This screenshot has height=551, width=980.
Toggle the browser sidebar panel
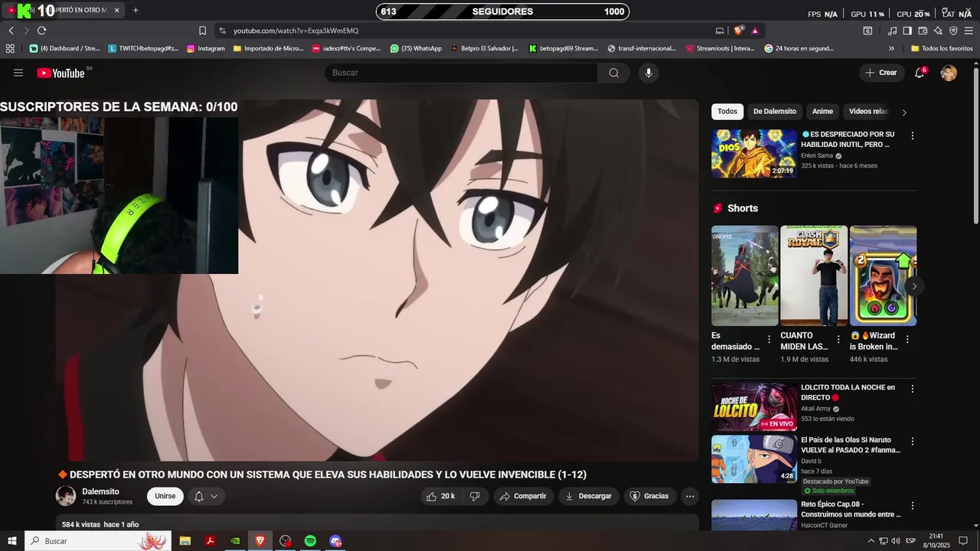pyautogui.click(x=907, y=31)
